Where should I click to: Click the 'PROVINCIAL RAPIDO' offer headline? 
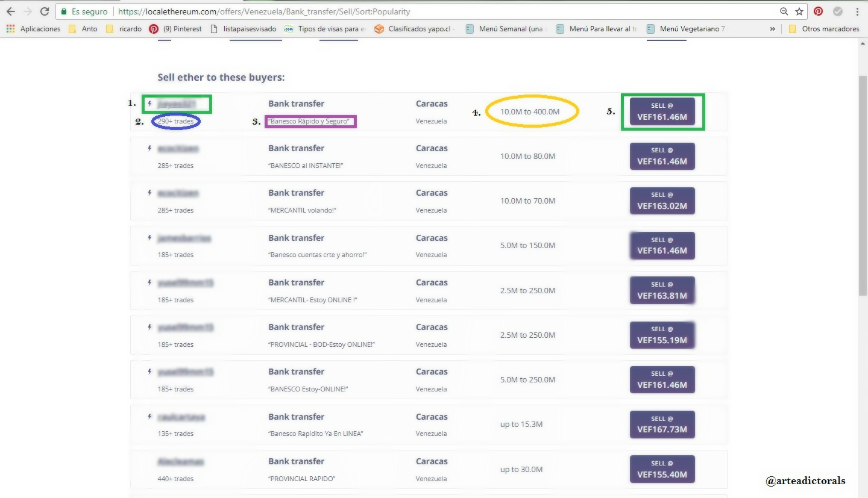301,479
